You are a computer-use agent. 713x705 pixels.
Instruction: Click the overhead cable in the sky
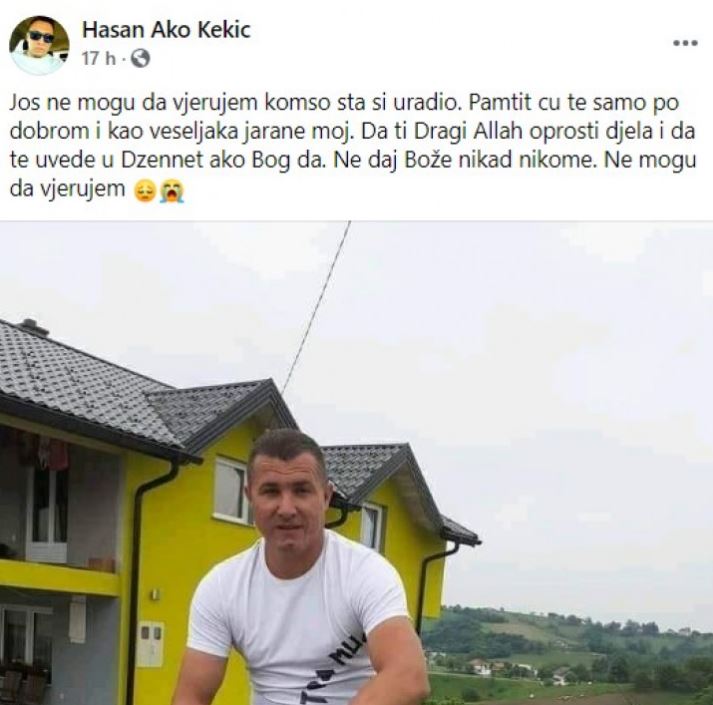[x=317, y=307]
